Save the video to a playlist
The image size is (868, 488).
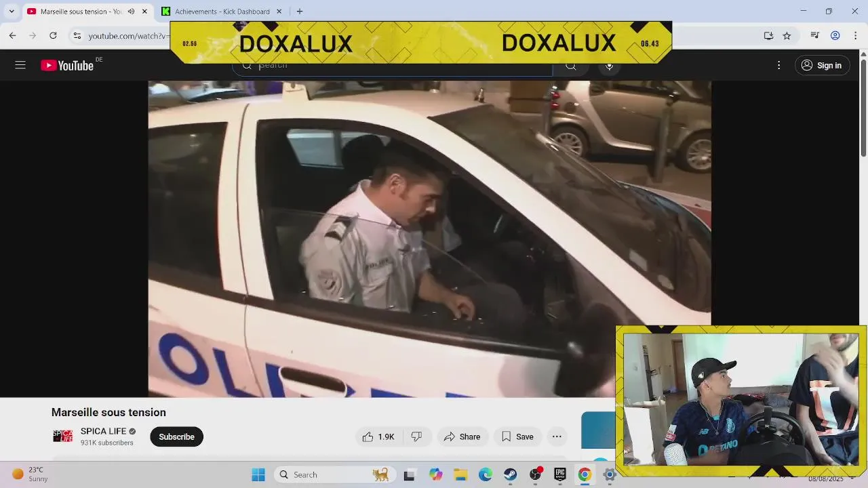tap(517, 436)
